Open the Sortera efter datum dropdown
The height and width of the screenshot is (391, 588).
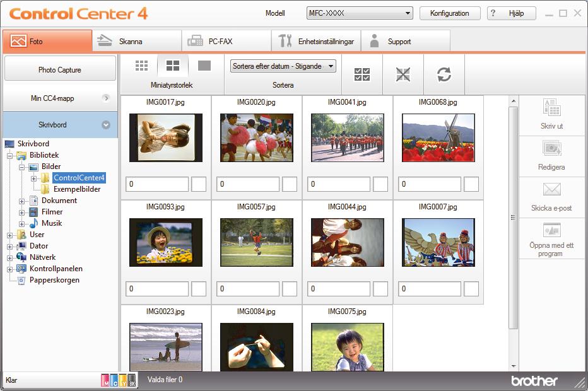(x=283, y=66)
